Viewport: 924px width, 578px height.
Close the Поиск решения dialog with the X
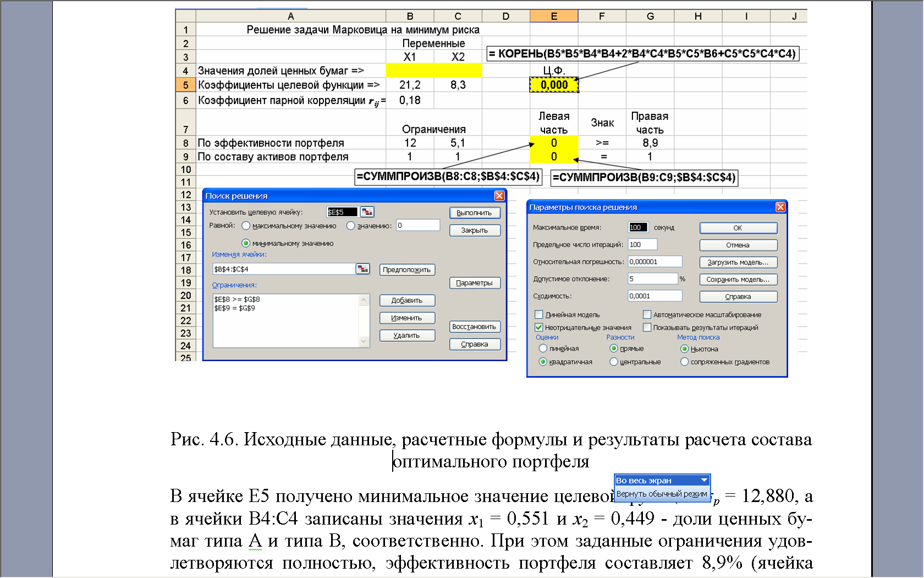(x=499, y=195)
